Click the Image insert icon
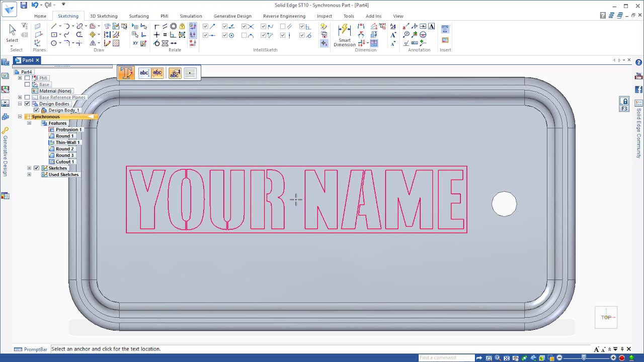The width and height of the screenshot is (644, 362). [x=445, y=40]
